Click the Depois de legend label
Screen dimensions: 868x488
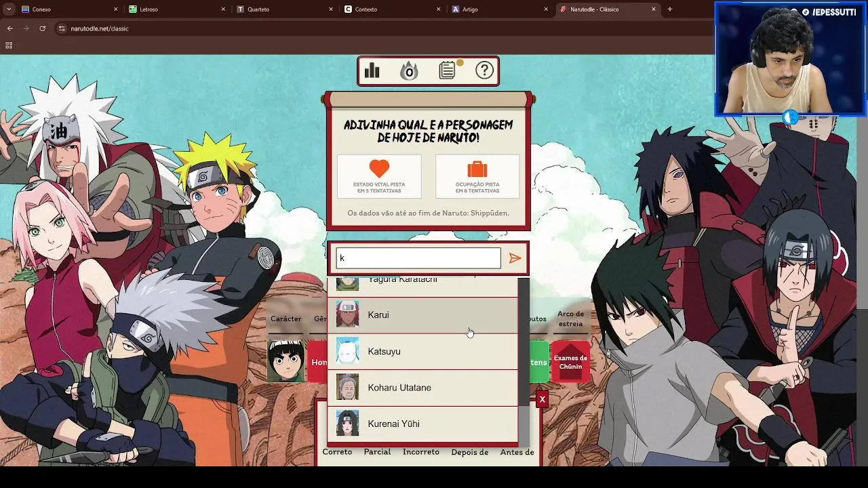(470, 453)
